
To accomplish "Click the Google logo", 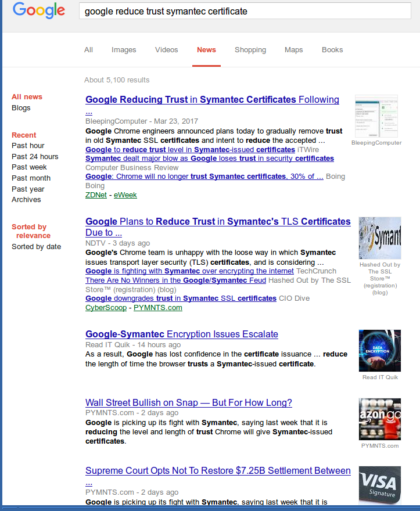I will coord(39,10).
